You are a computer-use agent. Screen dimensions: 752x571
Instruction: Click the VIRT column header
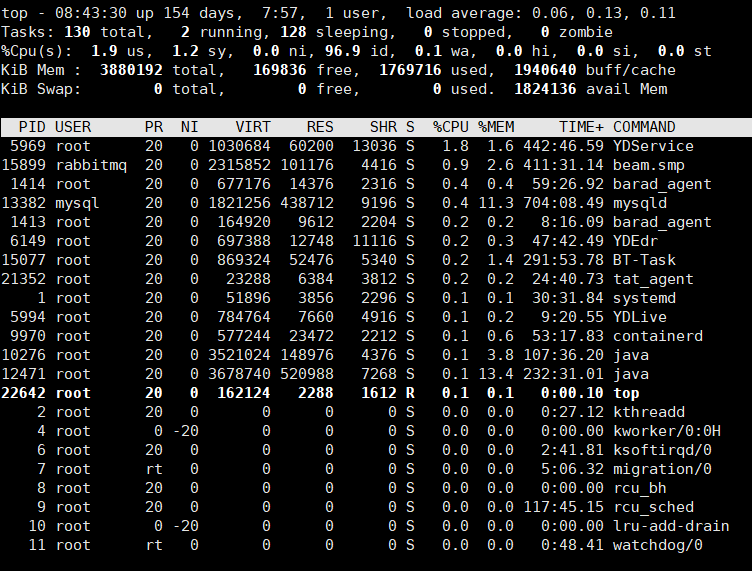(253, 127)
